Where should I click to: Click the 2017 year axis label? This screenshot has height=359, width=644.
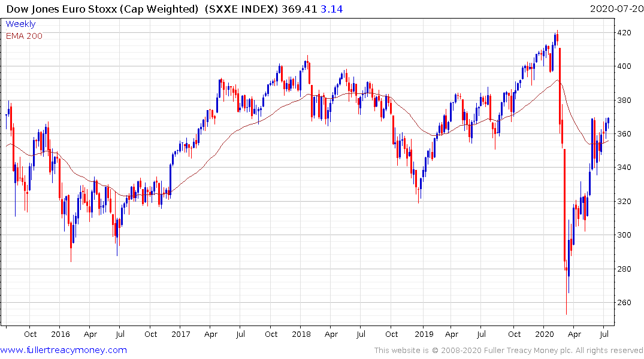[181, 334]
